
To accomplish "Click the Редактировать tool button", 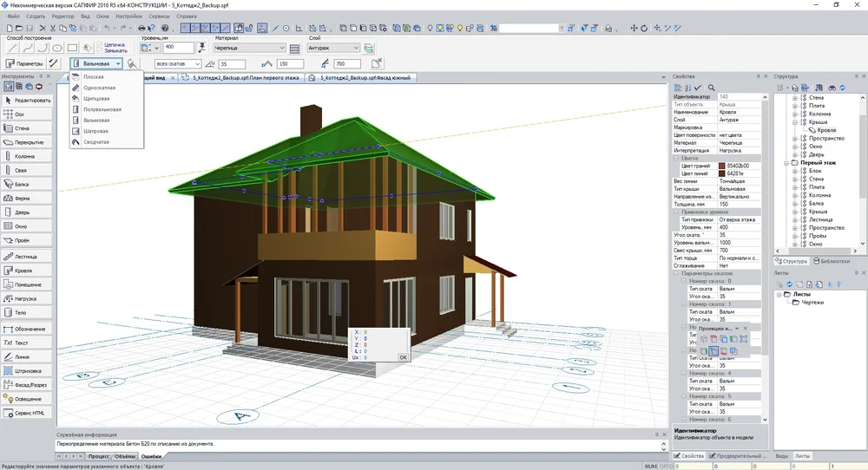I will pyautogui.click(x=27, y=100).
